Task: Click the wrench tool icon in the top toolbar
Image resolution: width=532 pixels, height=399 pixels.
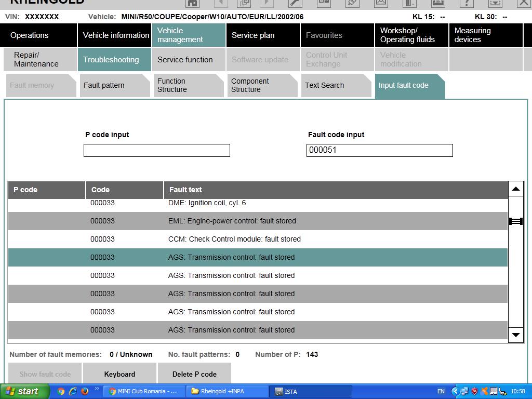Action: click(295, 3)
